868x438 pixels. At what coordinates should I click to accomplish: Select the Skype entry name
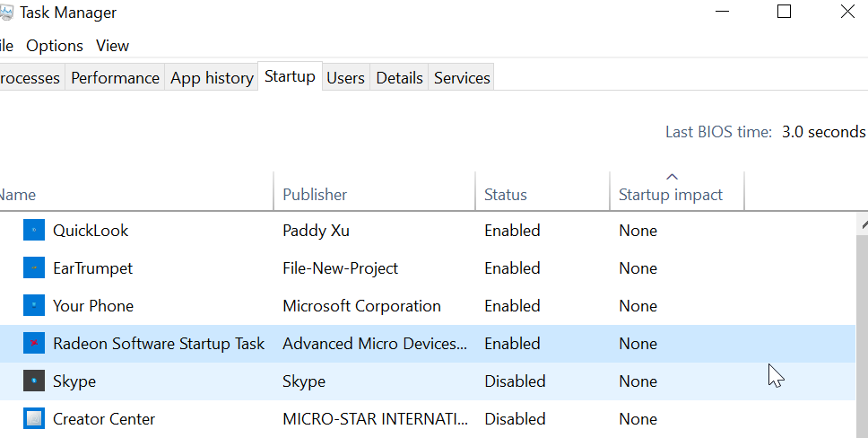[x=74, y=381]
